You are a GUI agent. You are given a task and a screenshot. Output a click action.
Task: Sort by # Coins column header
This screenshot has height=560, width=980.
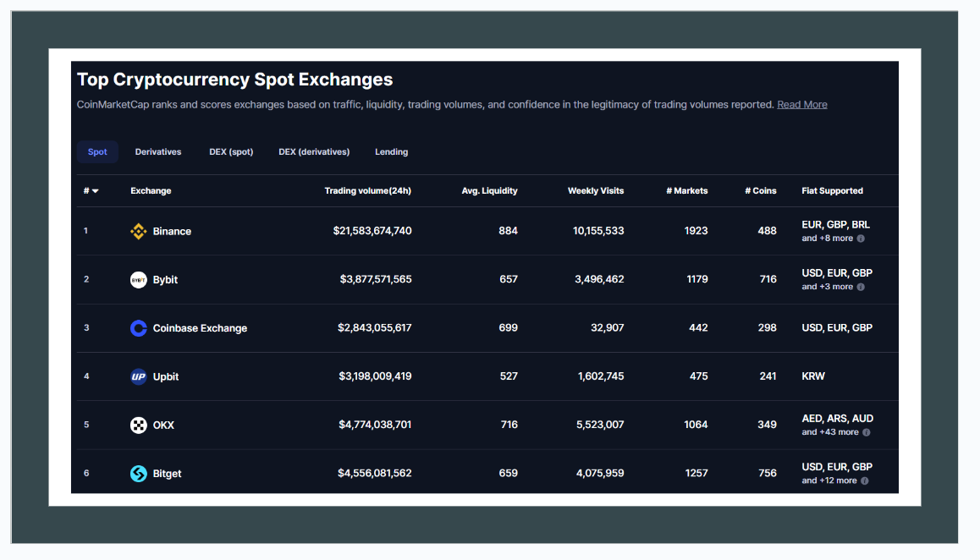tap(761, 190)
